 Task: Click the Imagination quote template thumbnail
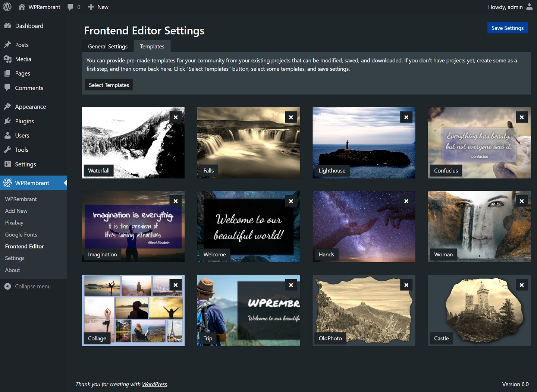(x=133, y=227)
